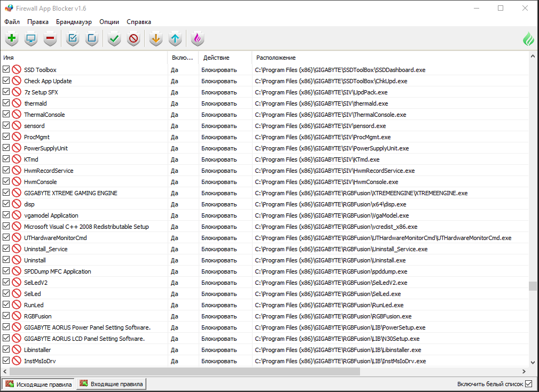Toggle the PowerSupplyUnit rule checkbox
This screenshot has height=392, width=539.
(x=6, y=148)
